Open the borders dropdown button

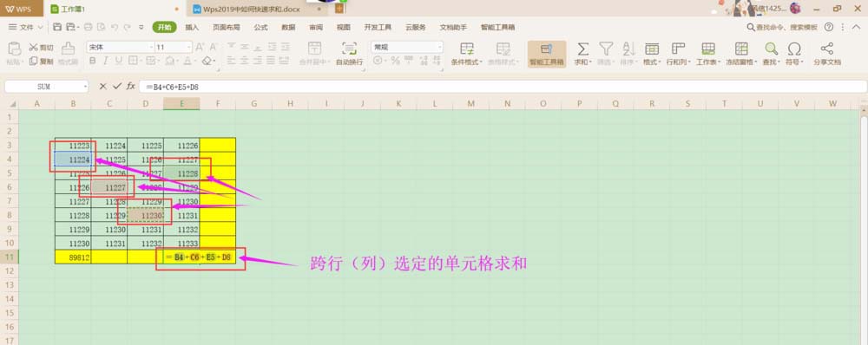(141, 62)
